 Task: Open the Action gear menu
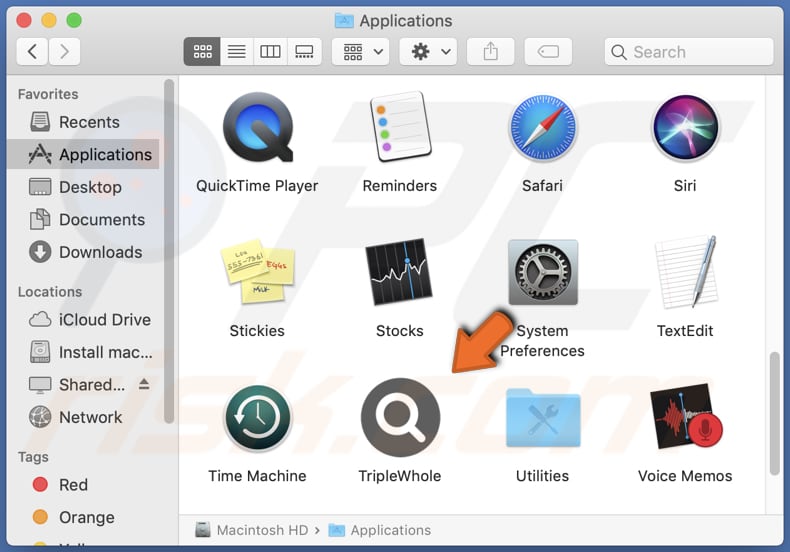428,51
